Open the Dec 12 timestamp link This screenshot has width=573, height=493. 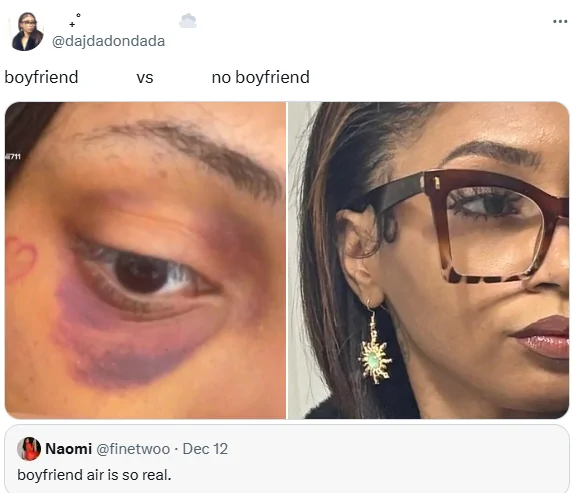pyautogui.click(x=205, y=449)
